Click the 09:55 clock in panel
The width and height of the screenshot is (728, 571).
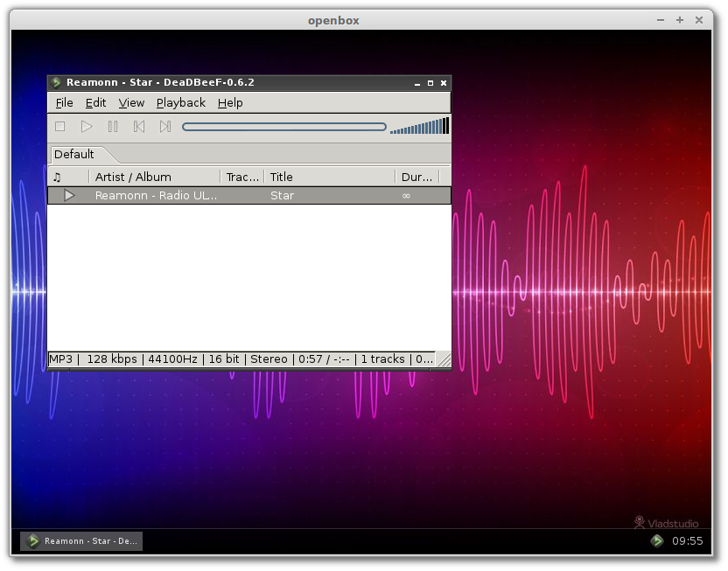pos(688,541)
